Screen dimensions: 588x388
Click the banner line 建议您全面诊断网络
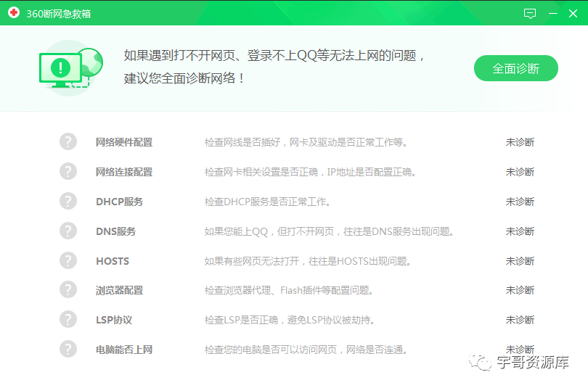click(184, 78)
